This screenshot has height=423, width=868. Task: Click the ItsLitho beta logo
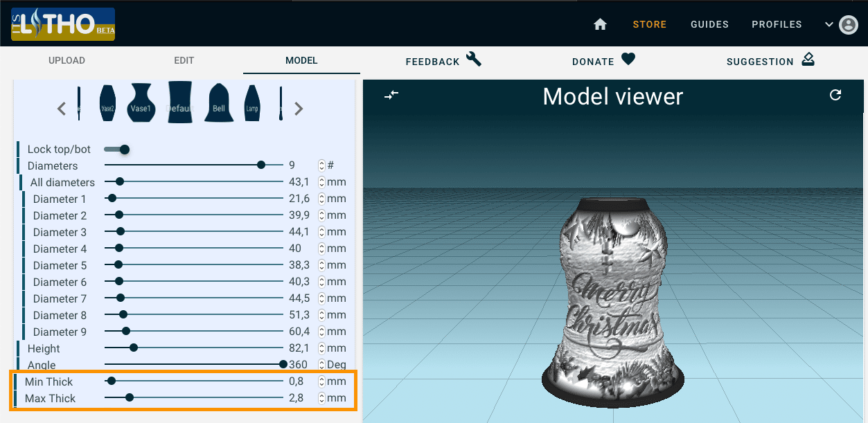click(x=63, y=24)
